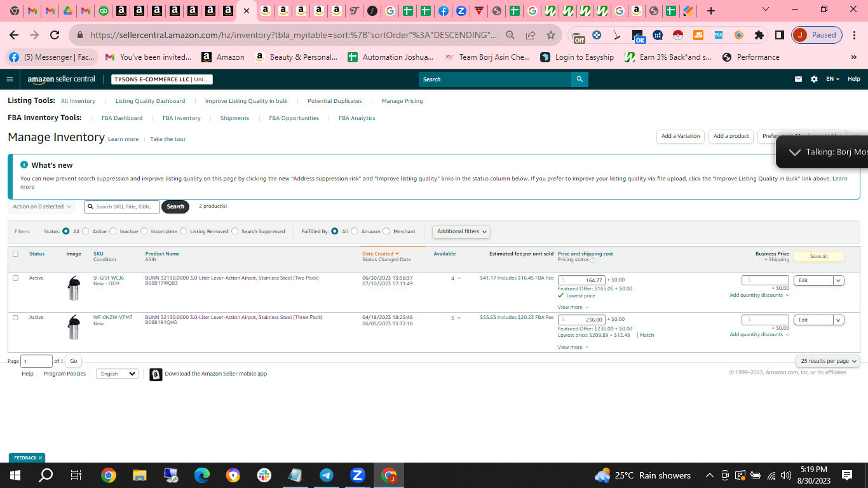
Task: Click the FBA calculator extension icon
Action: tap(719, 35)
